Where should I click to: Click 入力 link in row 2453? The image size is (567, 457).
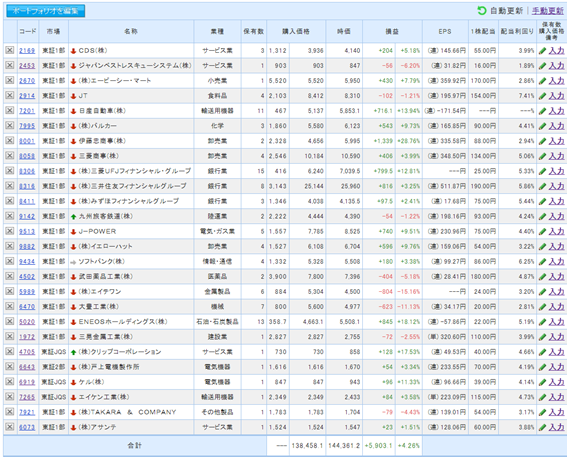coord(556,66)
